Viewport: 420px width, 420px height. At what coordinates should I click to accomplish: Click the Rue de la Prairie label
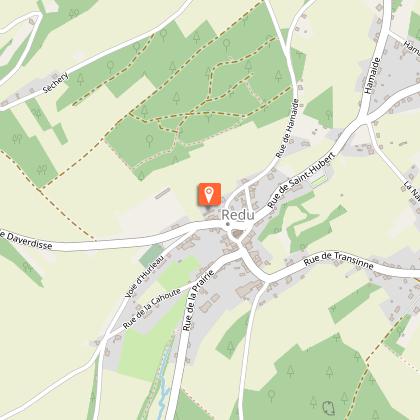point(198,301)
